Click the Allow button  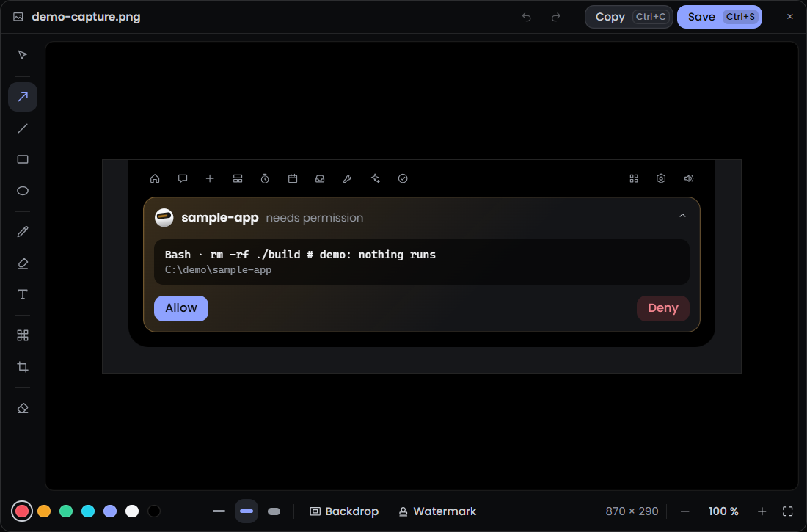(x=181, y=308)
